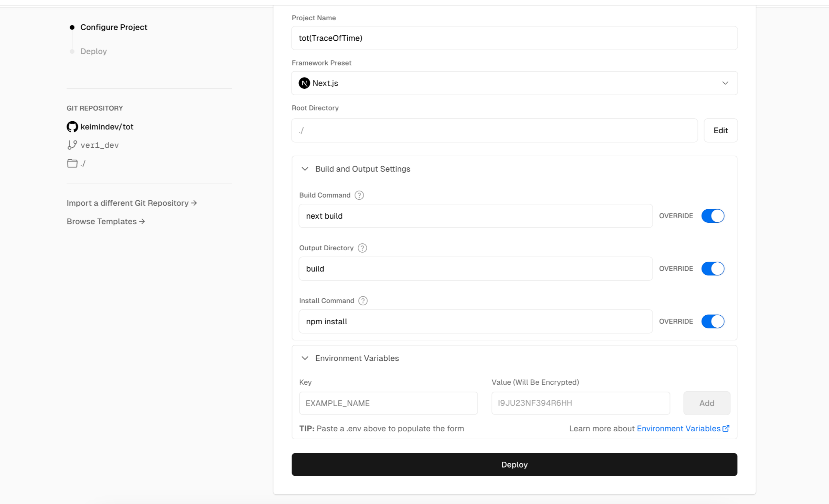This screenshot has width=829, height=504.
Task: Focus the EXAMPLE_NAME key input field
Action: (x=388, y=403)
